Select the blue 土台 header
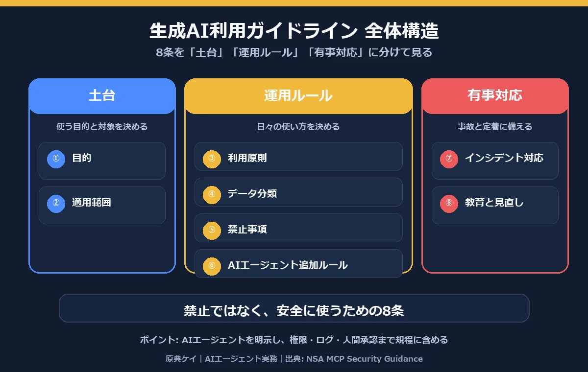 [102, 96]
